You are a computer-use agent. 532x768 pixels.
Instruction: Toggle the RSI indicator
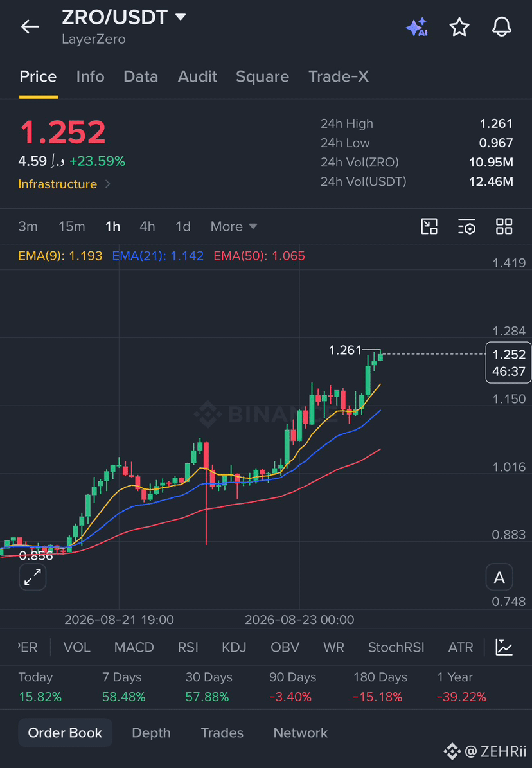tap(188, 647)
